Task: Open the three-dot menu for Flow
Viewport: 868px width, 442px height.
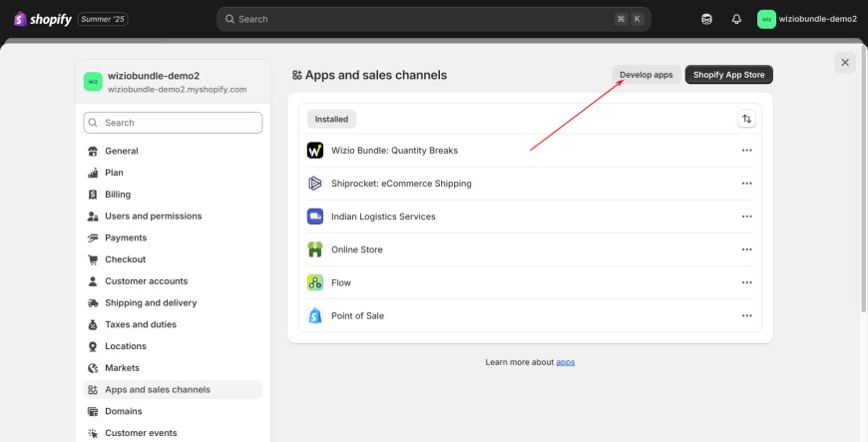Action: pyautogui.click(x=746, y=282)
